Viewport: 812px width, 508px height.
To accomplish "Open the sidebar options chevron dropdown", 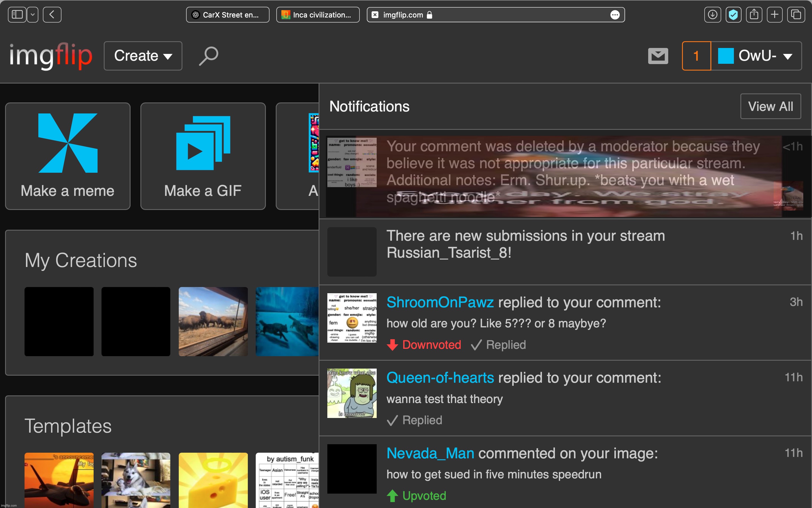I will [32, 15].
